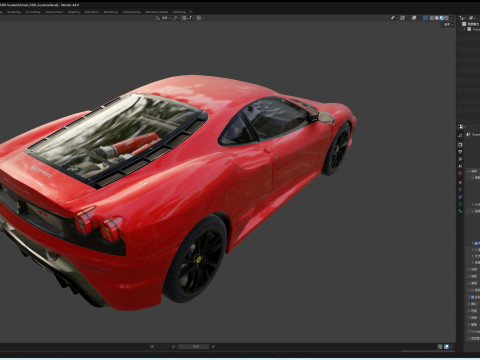Switch viewport to rendered shading
The image size is (480, 360).
[x=446, y=18]
